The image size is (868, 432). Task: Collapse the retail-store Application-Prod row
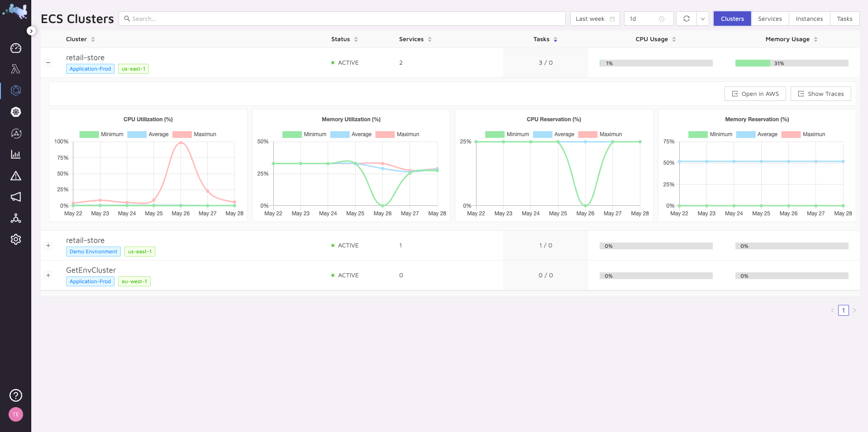[x=48, y=62]
